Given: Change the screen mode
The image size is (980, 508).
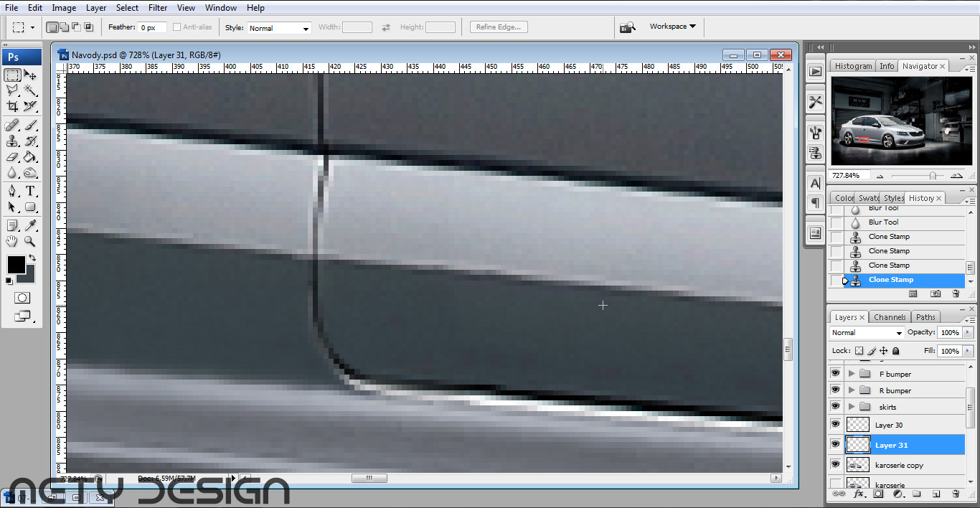Looking at the screenshot, I should coord(22,315).
